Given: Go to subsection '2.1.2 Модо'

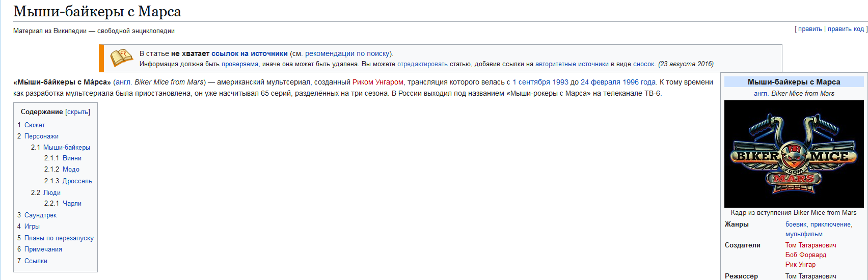Looking at the screenshot, I should coord(62,170).
